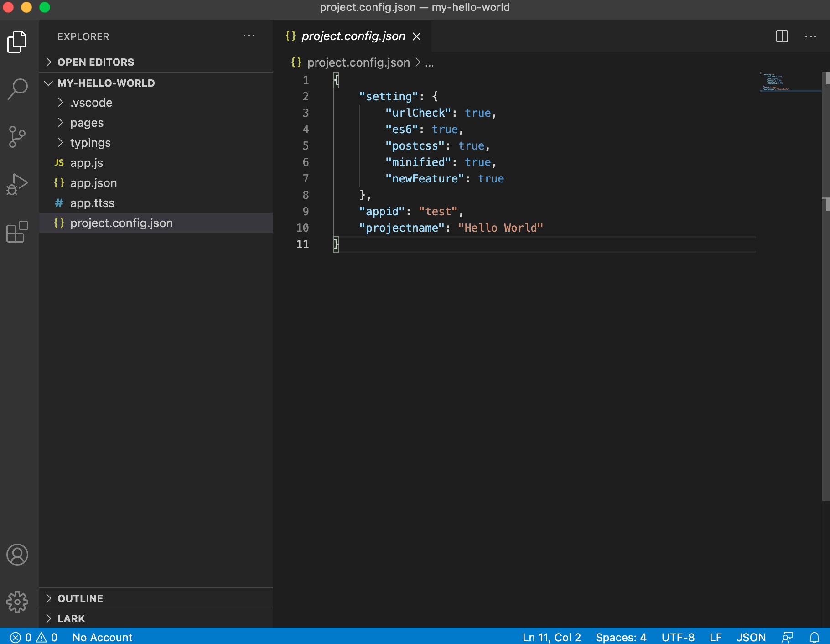The image size is (830, 644).
Task: Open the Source Control view icon
Action: [x=17, y=137]
